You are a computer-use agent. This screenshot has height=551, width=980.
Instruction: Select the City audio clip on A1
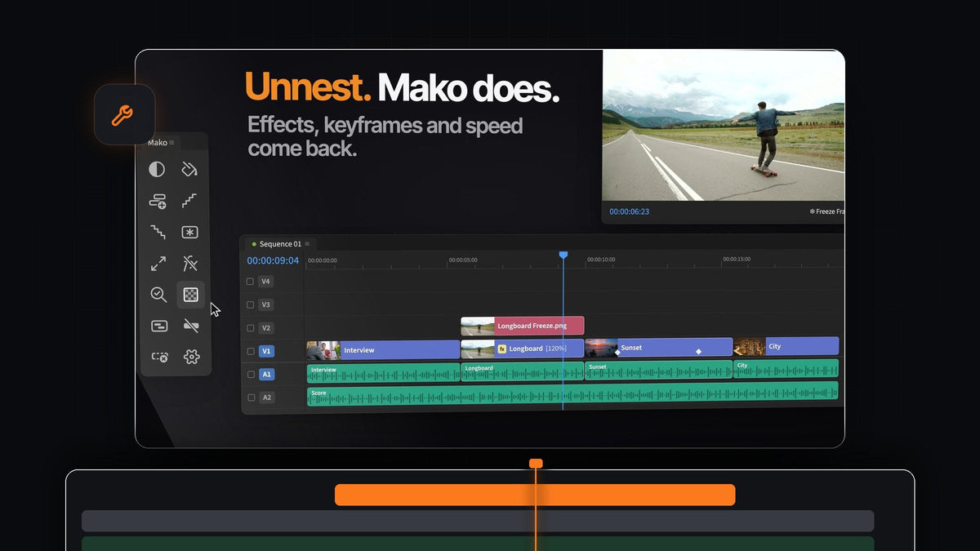coord(786,368)
